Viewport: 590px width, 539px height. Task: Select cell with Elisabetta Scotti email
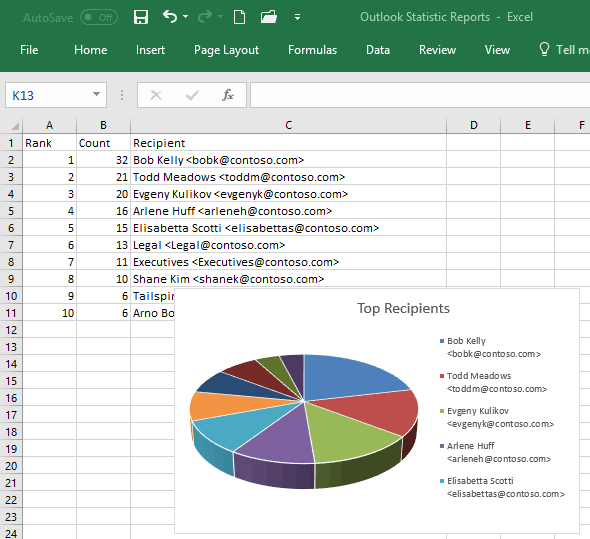288,228
